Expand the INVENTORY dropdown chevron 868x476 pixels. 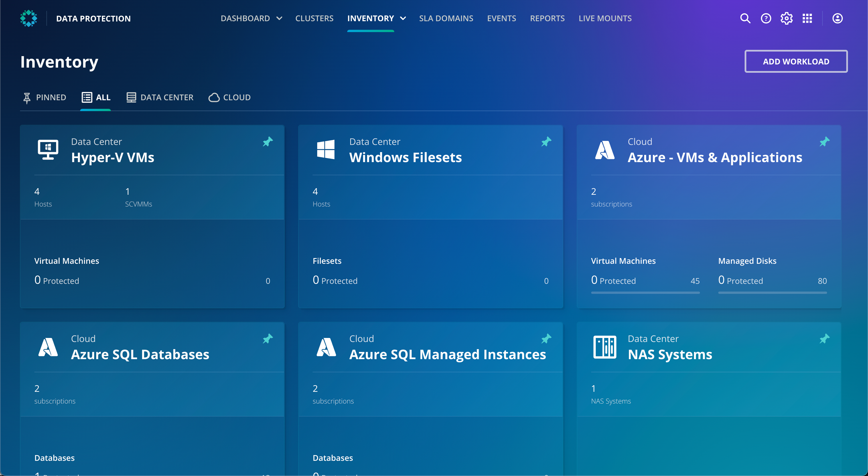click(403, 19)
